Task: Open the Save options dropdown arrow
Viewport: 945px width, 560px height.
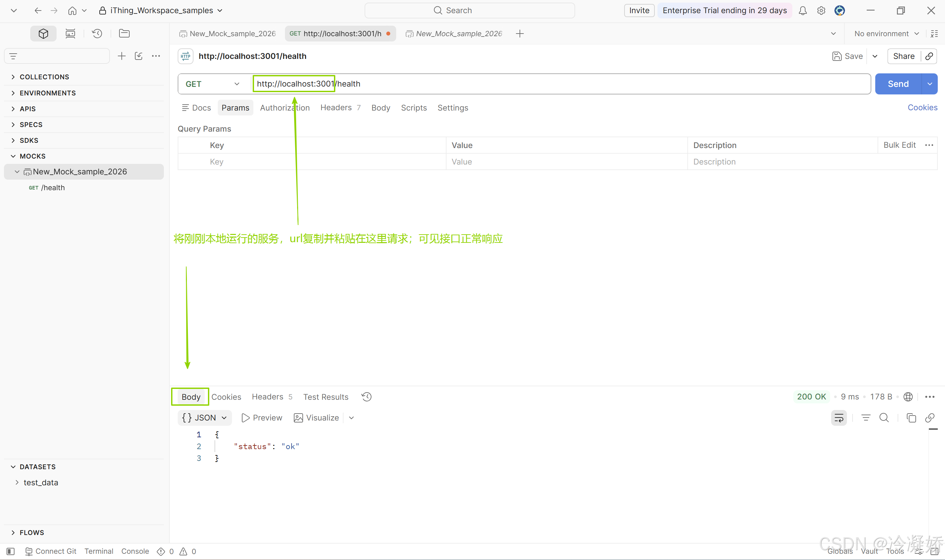Action: coord(875,56)
